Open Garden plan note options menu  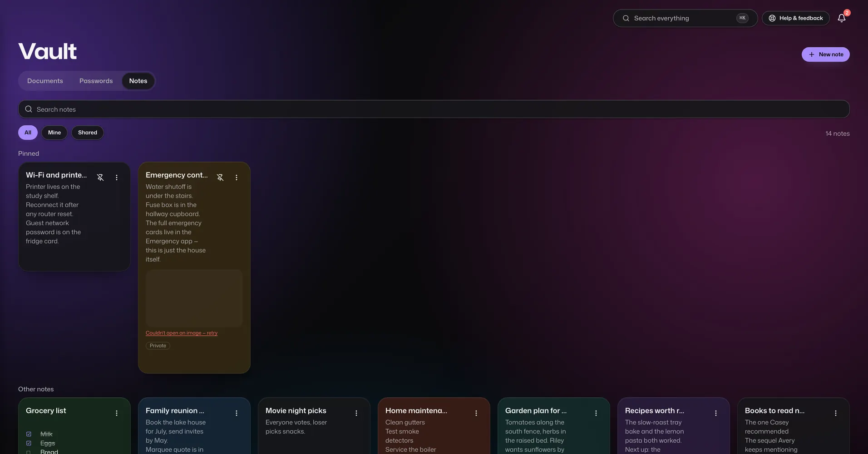point(596,413)
